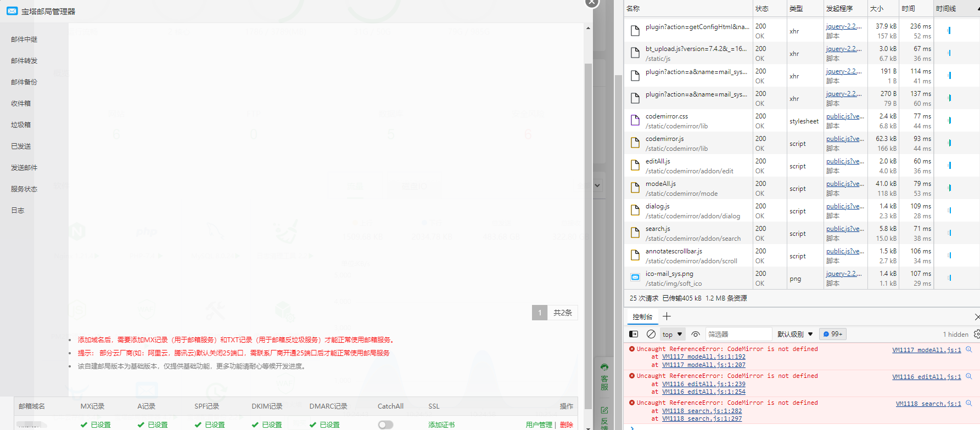Open the 客服 side widget

(604, 377)
